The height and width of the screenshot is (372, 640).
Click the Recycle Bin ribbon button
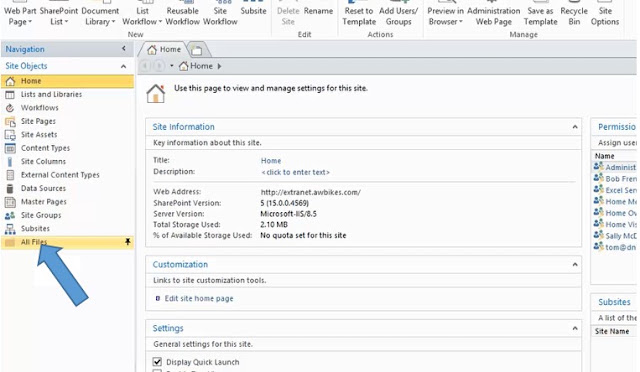click(x=573, y=16)
